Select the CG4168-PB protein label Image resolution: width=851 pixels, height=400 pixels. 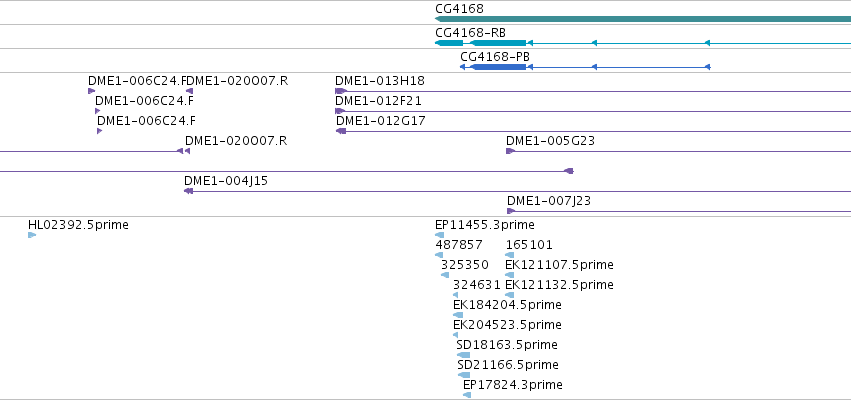[x=495, y=56]
